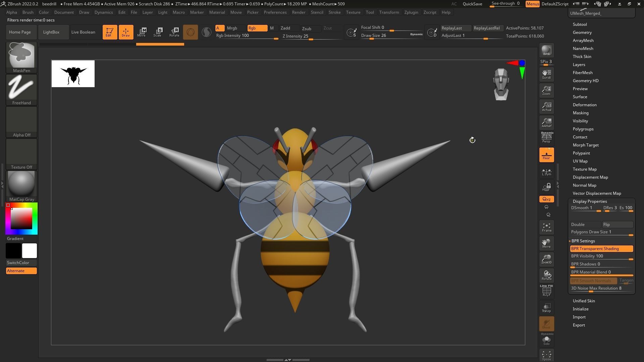Expand the ArrayMesh section
Image resolution: width=644 pixels, height=362 pixels.
pos(583,41)
